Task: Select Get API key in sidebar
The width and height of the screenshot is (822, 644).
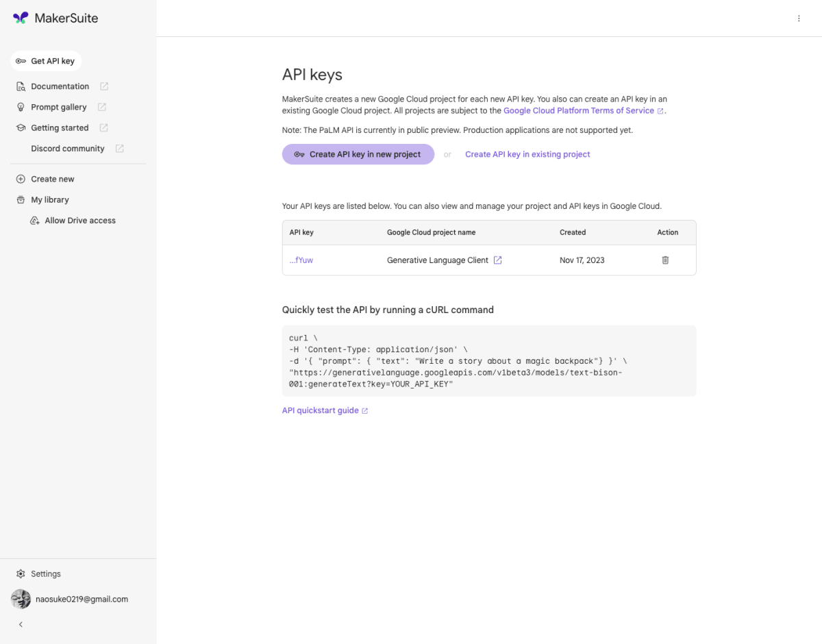Action: [x=46, y=61]
